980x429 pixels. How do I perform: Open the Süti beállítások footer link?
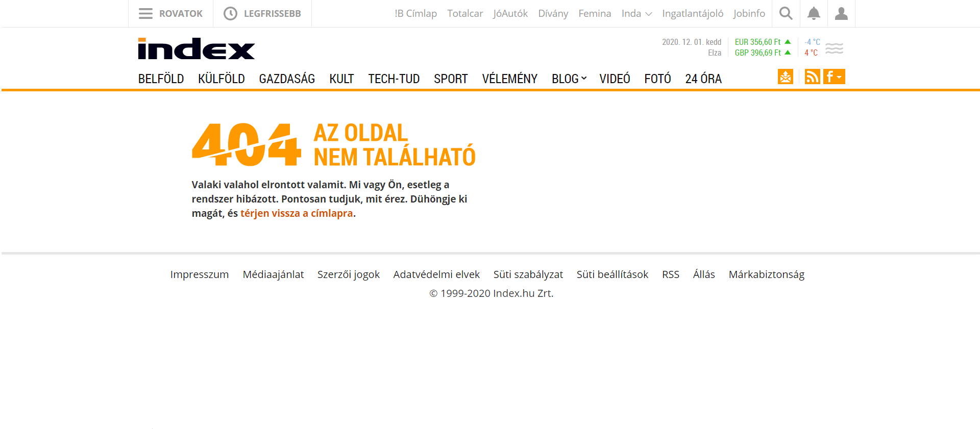point(612,274)
